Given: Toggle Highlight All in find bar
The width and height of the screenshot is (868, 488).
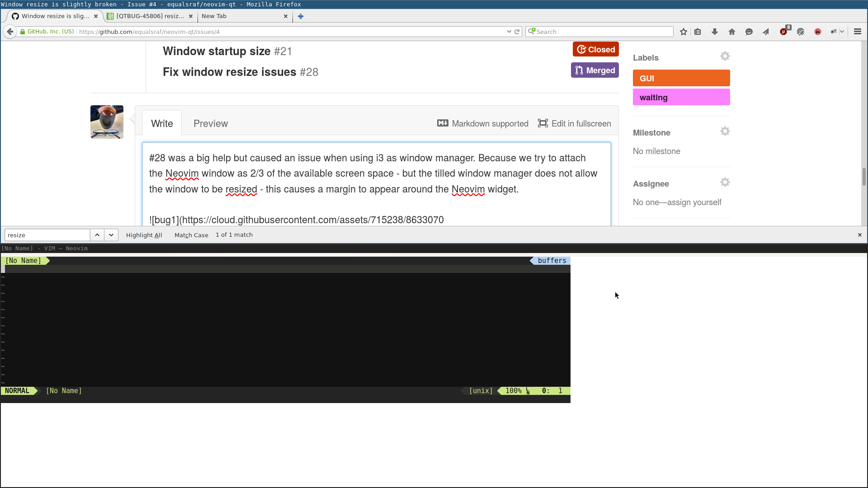Looking at the screenshot, I should click(144, 235).
